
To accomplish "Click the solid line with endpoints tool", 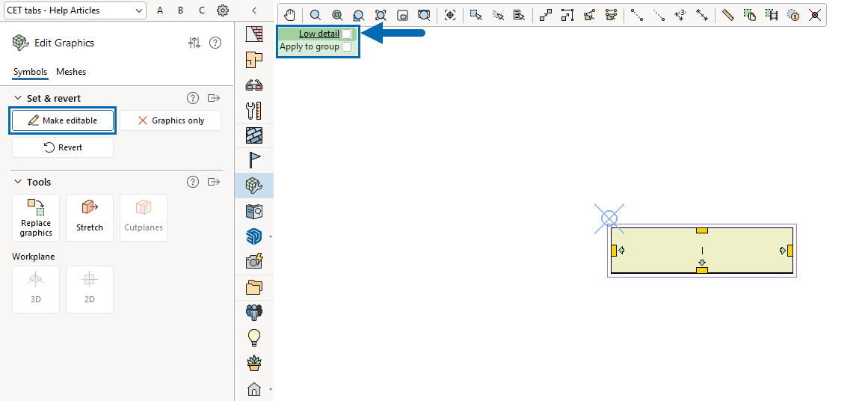I will [637, 15].
